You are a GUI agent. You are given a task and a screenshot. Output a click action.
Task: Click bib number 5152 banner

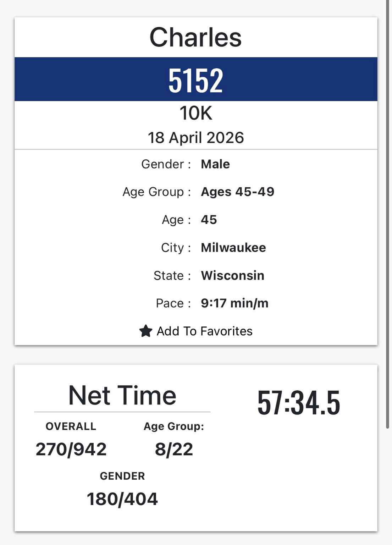(196, 80)
